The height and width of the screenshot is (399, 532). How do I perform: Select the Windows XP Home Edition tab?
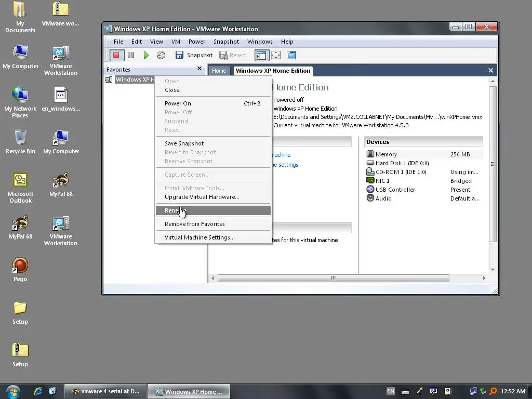pyautogui.click(x=273, y=71)
